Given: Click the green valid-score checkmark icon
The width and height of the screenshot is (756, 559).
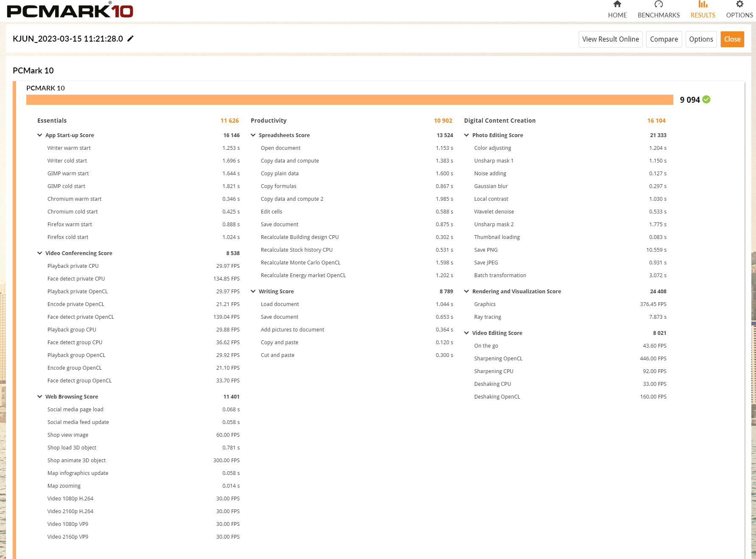Looking at the screenshot, I should tap(706, 99).
